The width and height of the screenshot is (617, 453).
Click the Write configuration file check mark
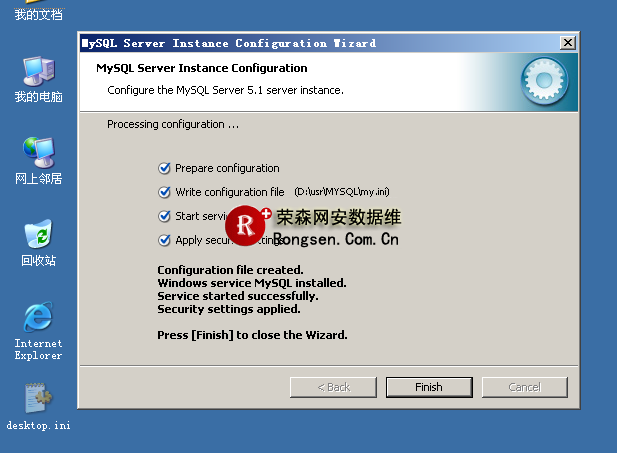click(165, 192)
